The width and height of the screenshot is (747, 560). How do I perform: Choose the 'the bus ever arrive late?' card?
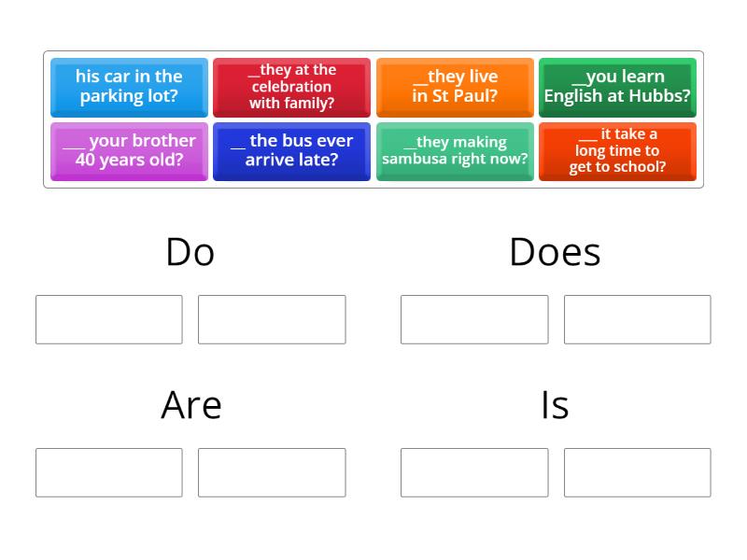(x=291, y=151)
